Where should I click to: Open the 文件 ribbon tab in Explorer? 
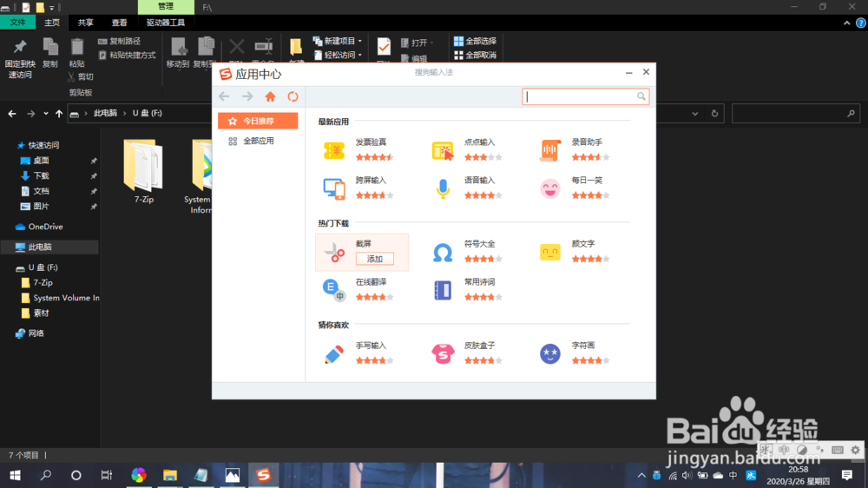[17, 23]
